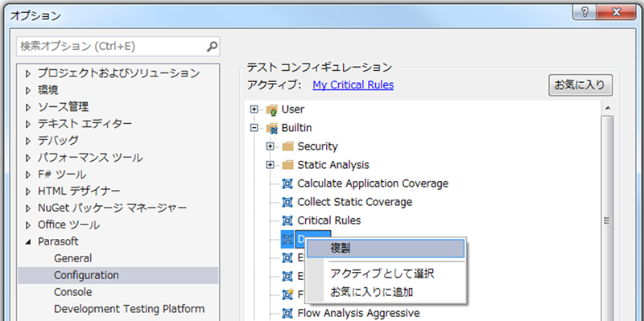Choose 複製 from the context menu

[386, 249]
